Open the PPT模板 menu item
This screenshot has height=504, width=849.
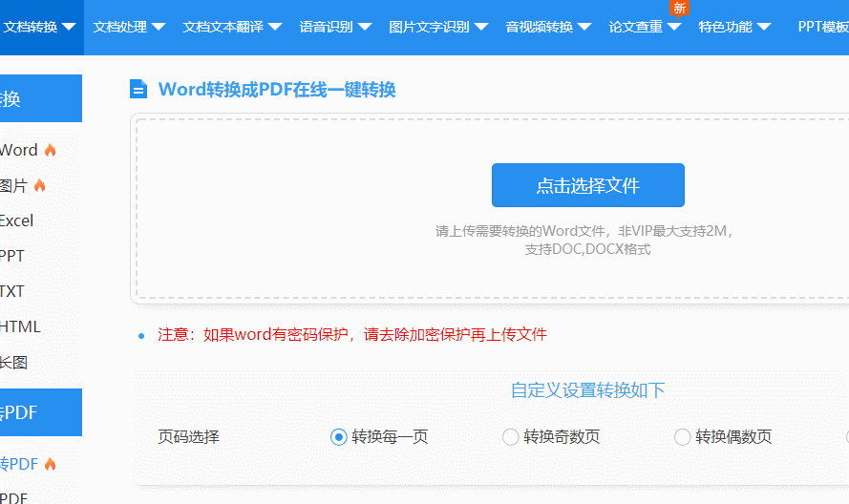point(823,27)
